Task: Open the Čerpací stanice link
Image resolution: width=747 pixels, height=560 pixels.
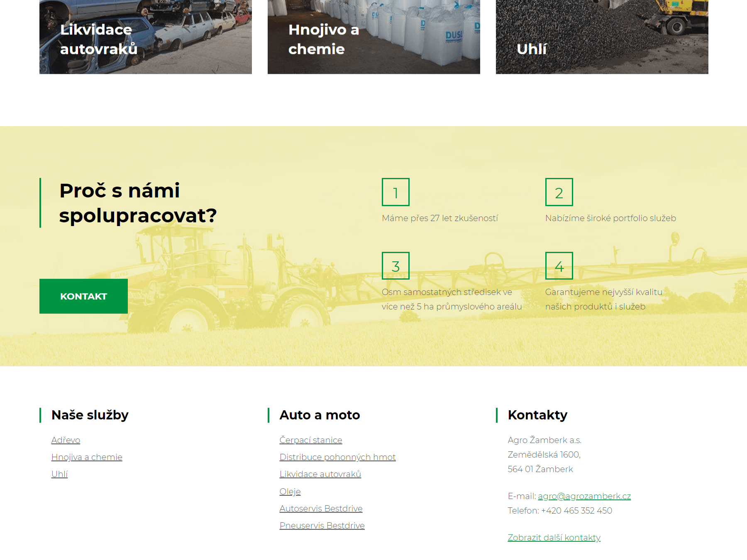Action: tap(311, 440)
